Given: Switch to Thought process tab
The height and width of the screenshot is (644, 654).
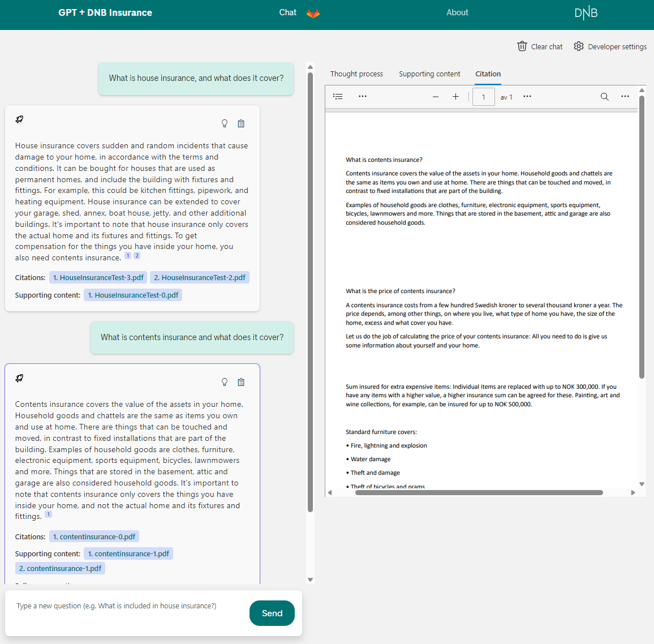Looking at the screenshot, I should (x=356, y=74).
